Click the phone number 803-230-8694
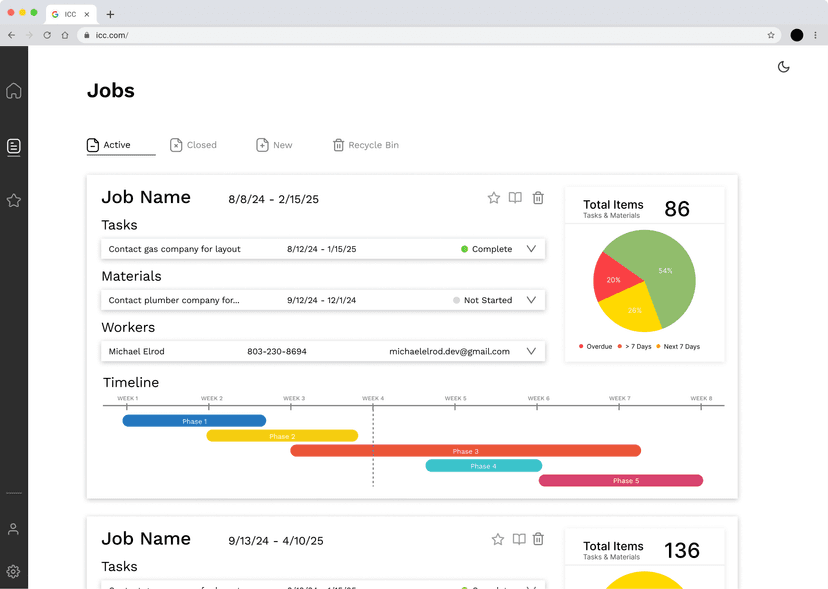 pos(277,351)
